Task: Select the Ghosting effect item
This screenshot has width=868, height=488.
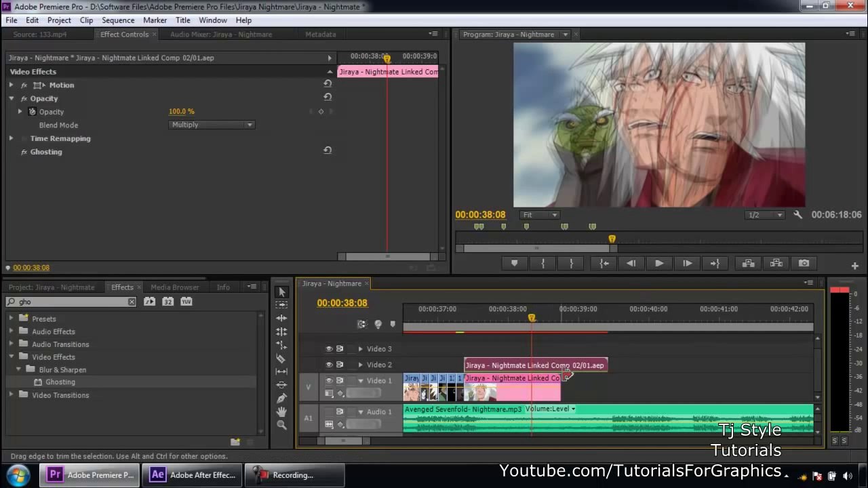Action: (60, 382)
